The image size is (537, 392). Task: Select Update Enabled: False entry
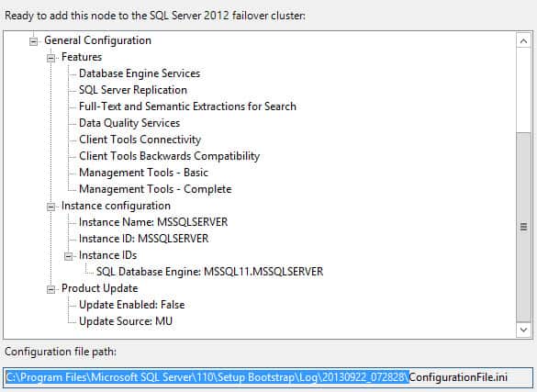[131, 305]
